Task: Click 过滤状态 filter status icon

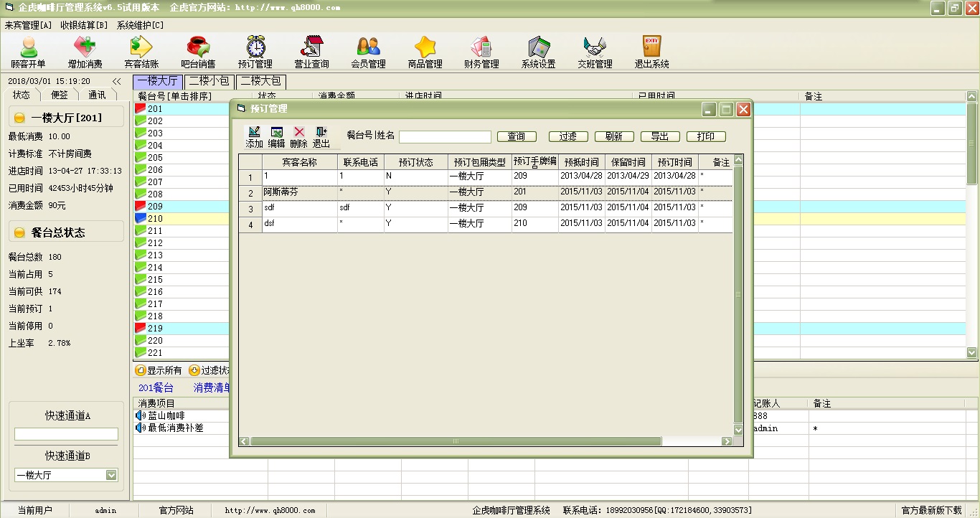Action: tap(194, 370)
